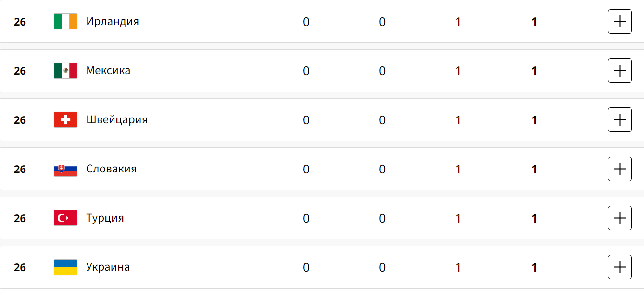Click Ирландия's bold total medal count
Image resolution: width=644 pixels, height=289 pixels.
click(534, 22)
